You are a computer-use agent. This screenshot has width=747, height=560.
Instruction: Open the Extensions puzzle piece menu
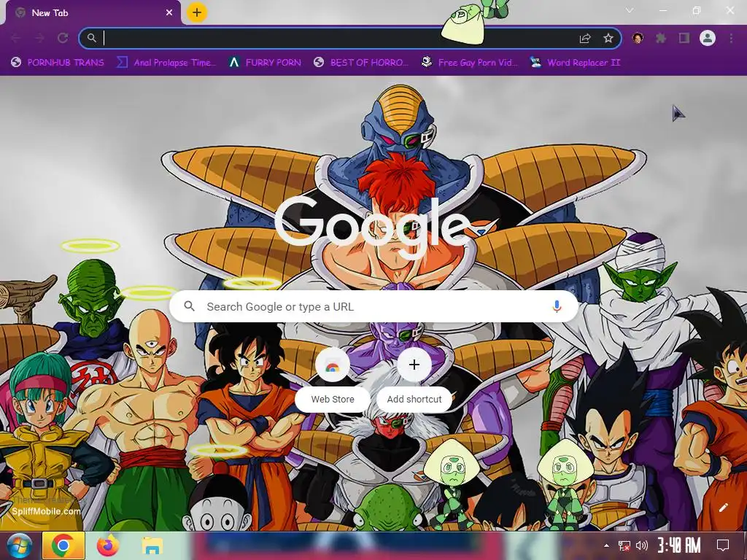[x=661, y=38]
